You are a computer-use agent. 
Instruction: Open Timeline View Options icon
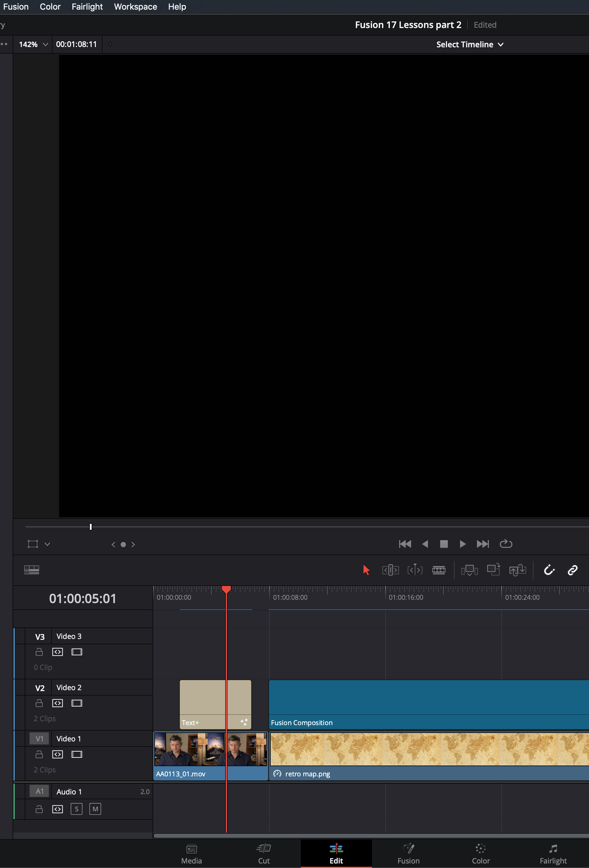(x=32, y=570)
